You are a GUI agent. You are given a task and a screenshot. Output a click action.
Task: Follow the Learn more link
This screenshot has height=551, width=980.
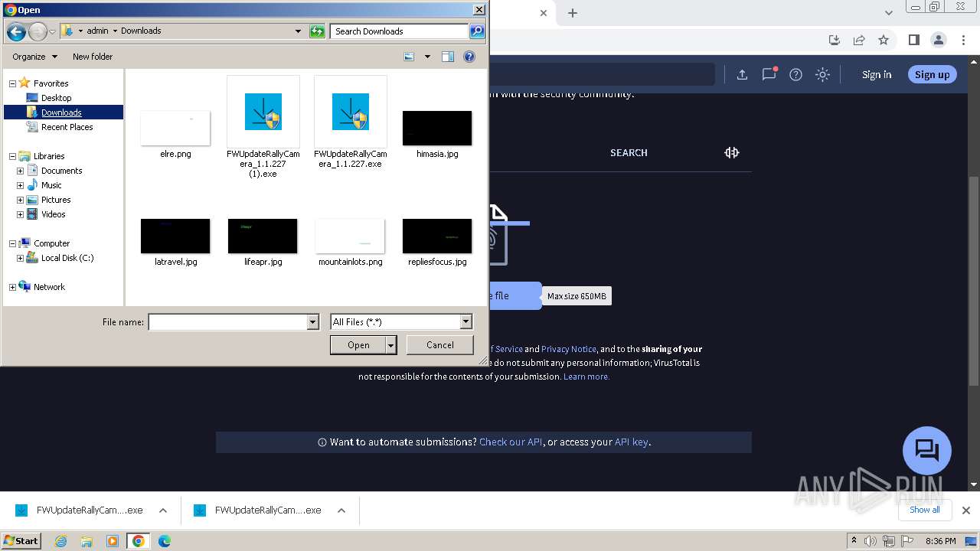click(586, 377)
